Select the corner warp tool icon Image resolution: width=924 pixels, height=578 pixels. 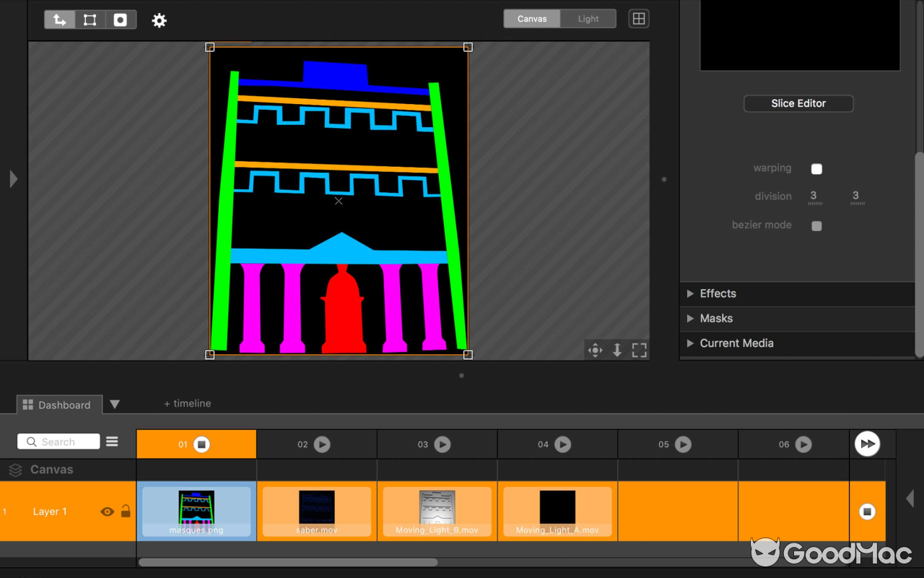pos(90,20)
